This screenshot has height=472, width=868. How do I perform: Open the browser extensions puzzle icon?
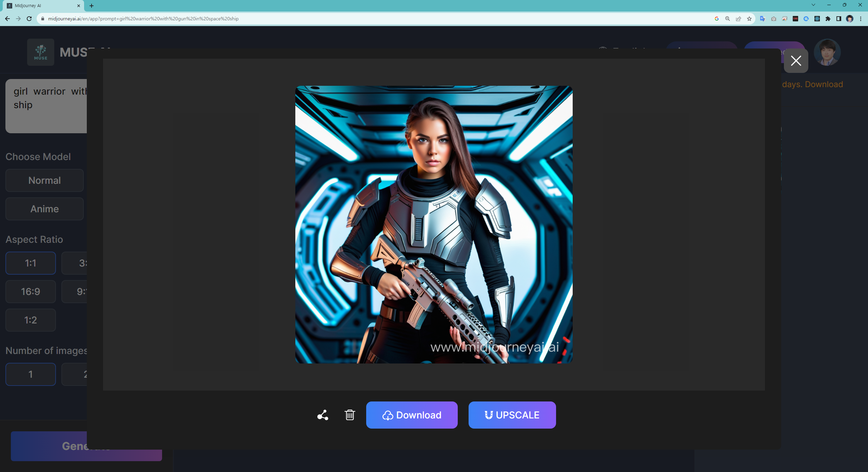coord(828,19)
